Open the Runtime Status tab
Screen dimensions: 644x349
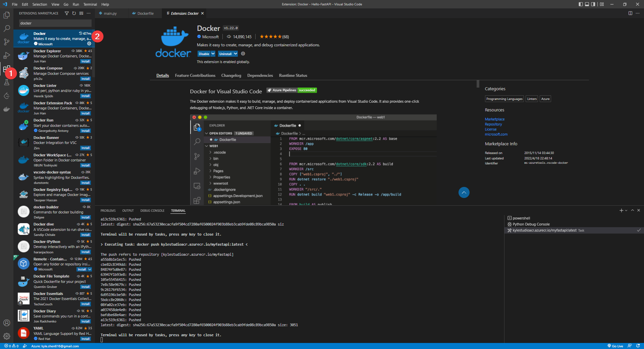293,76
